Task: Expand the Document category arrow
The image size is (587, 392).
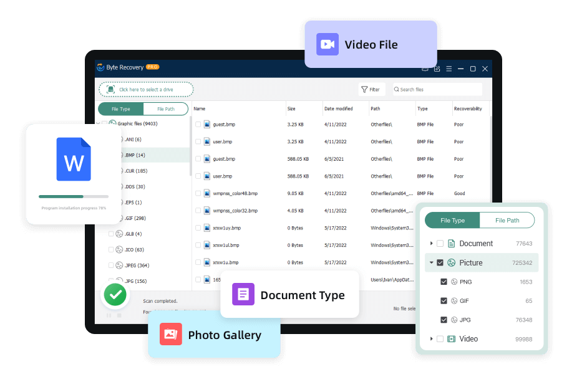Action: coord(431,244)
